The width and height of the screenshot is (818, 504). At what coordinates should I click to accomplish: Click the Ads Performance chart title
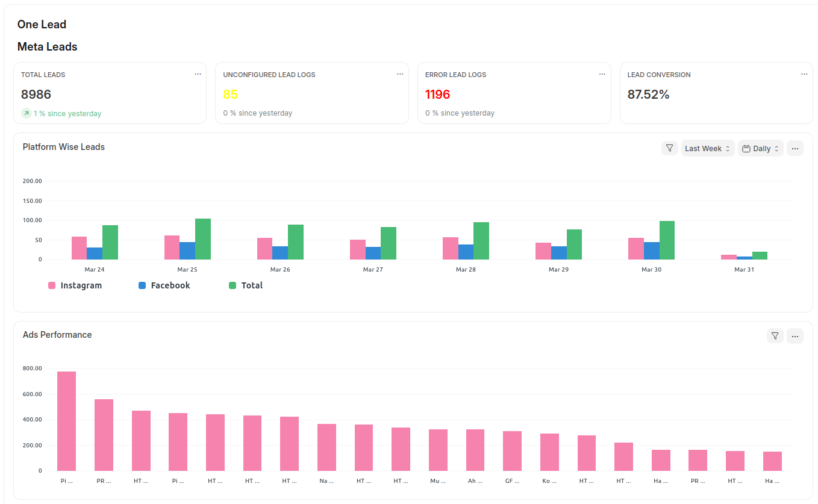(57, 335)
